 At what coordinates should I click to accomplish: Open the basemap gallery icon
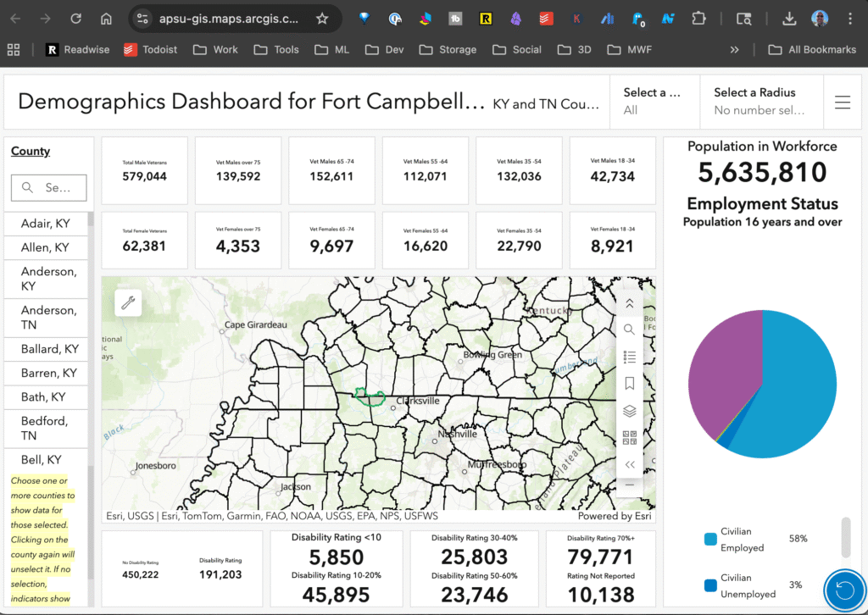click(629, 438)
